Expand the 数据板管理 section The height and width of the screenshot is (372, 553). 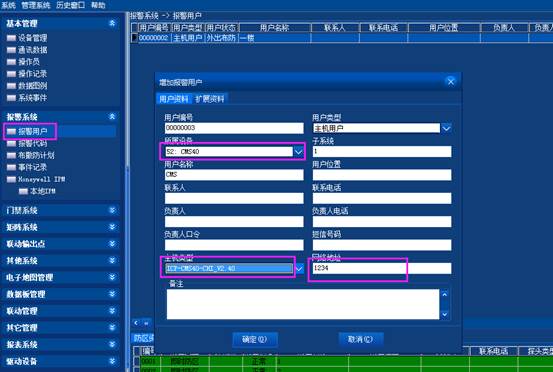[x=112, y=294]
